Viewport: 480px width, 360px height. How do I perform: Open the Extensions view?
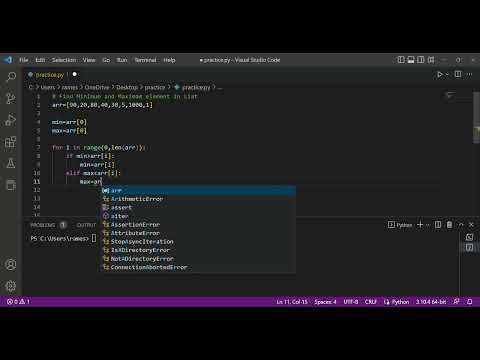click(11, 142)
